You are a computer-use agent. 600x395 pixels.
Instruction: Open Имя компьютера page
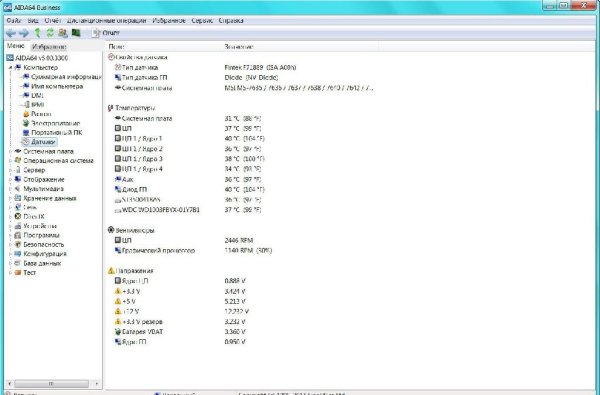(x=53, y=87)
